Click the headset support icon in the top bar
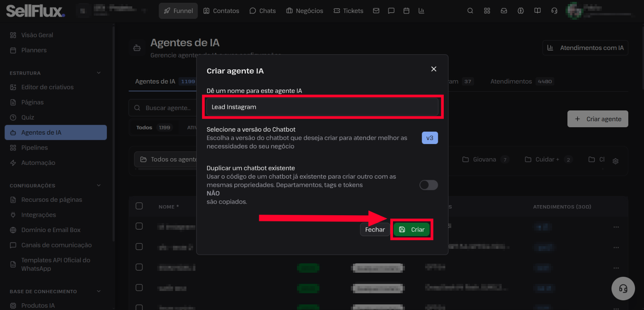The height and width of the screenshot is (310, 644). tap(554, 11)
